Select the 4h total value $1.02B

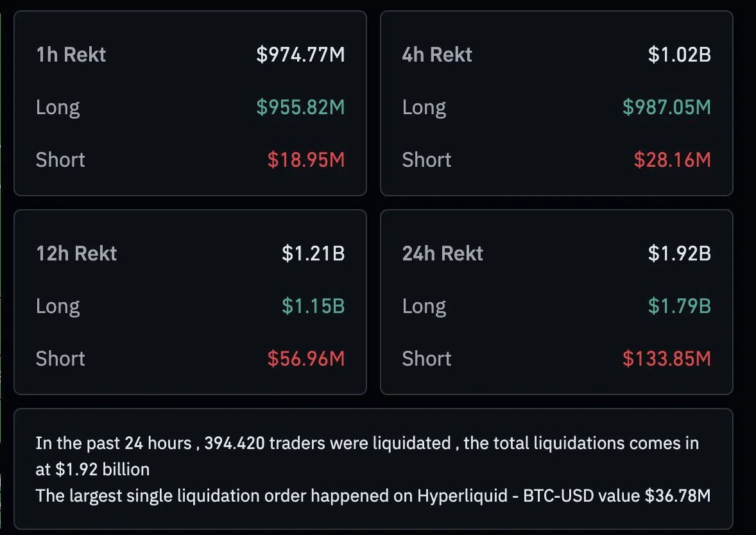pyautogui.click(x=679, y=55)
